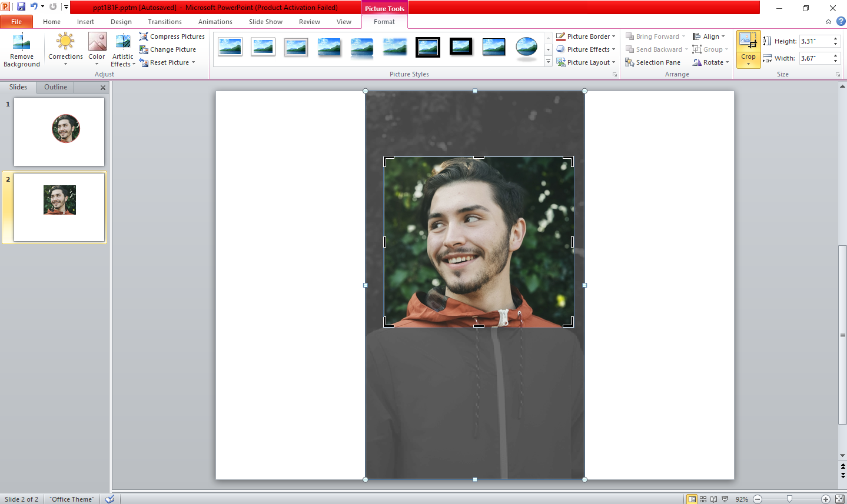The width and height of the screenshot is (847, 504).
Task: Open the Picture Effects dropdown
Action: point(585,49)
